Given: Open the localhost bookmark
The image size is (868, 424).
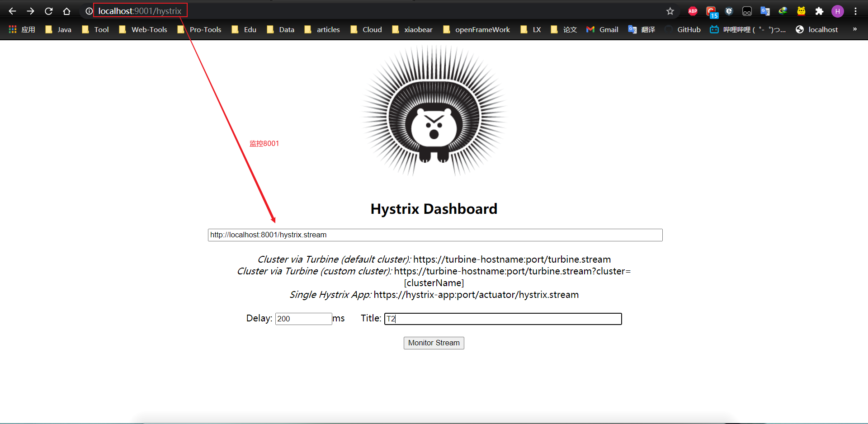Looking at the screenshot, I should 817,29.
